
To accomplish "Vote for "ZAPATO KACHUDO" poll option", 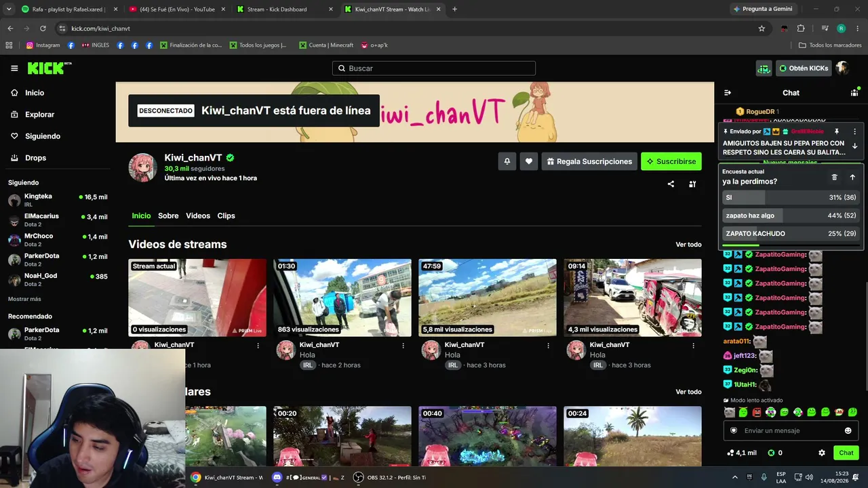I will pyautogui.click(x=791, y=234).
